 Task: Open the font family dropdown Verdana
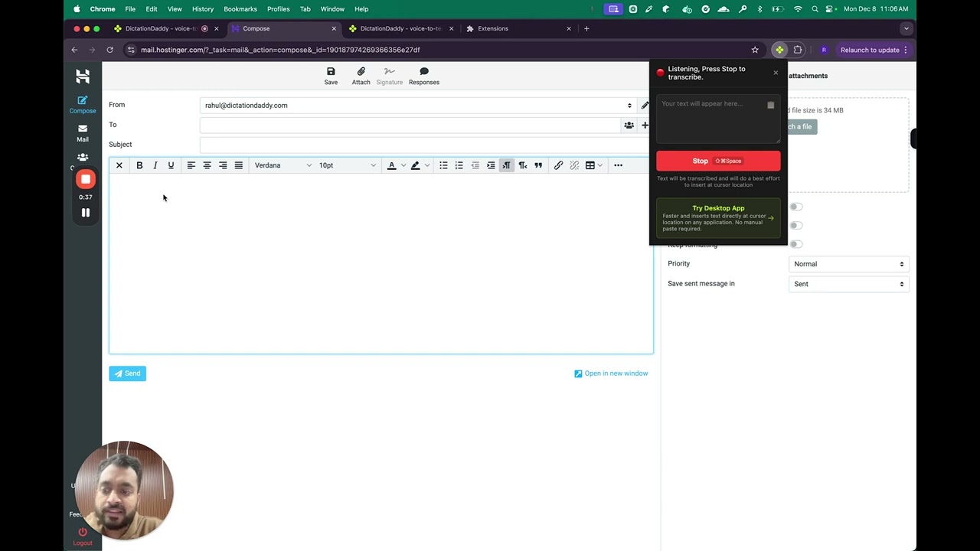[283, 165]
